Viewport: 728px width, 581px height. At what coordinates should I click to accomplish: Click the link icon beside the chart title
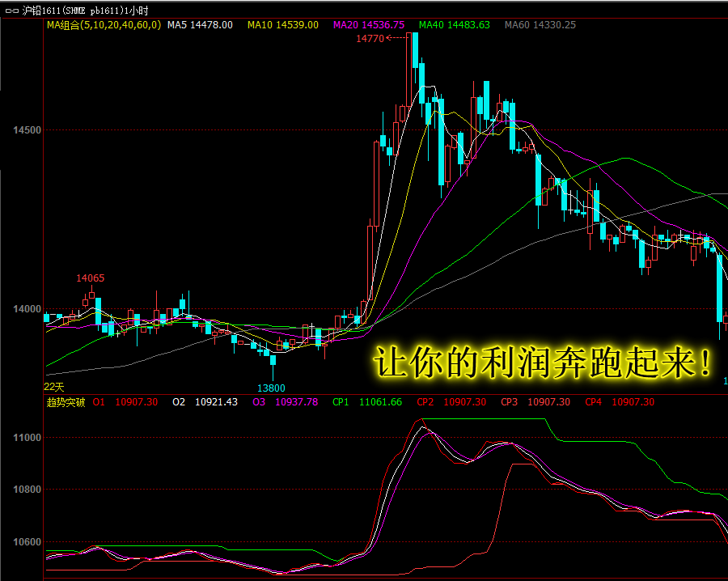pos(11,11)
